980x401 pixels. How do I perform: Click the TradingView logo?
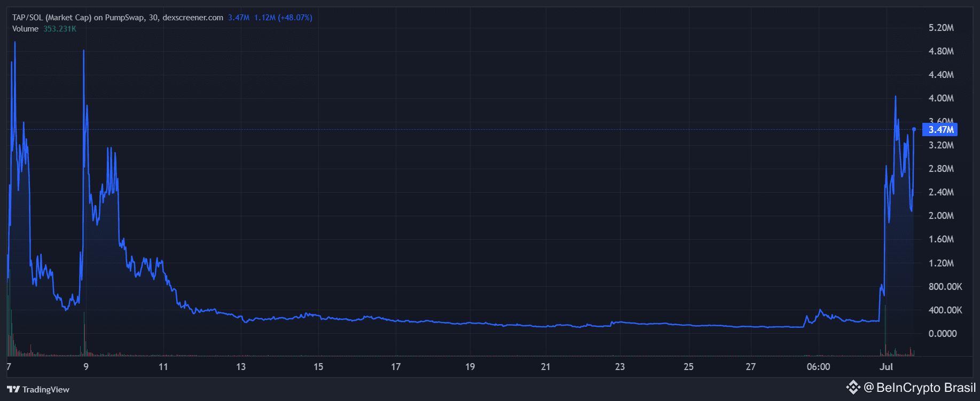38,389
